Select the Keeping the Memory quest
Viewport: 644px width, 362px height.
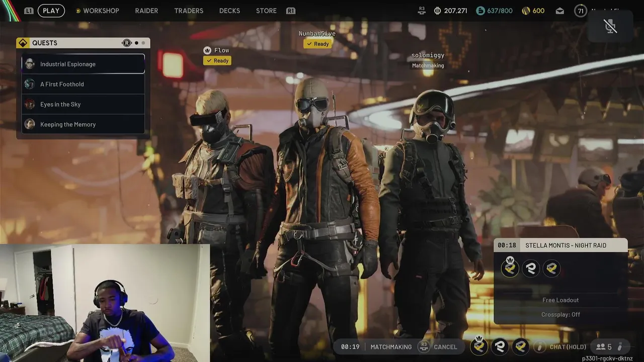click(x=83, y=124)
